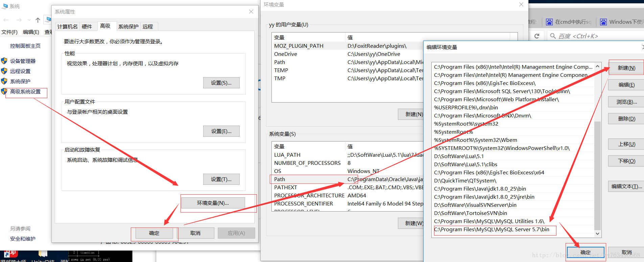
Task: Click 确定 in 编辑环境变量 dialog
Action: pyautogui.click(x=586, y=253)
